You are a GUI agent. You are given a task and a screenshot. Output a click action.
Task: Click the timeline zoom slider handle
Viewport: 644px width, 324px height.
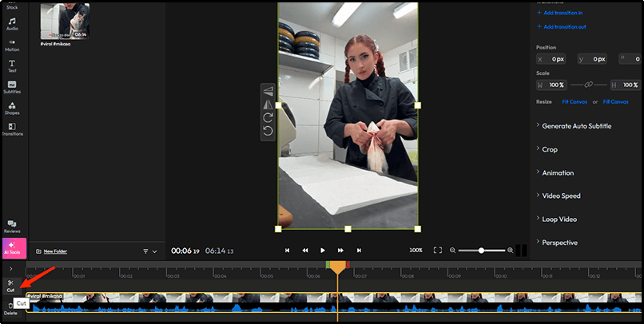(481, 251)
